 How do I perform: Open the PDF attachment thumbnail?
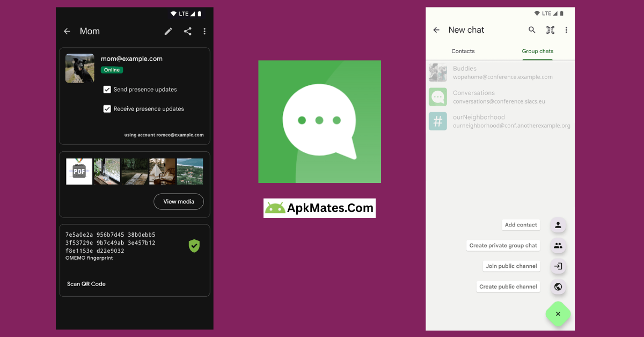coord(79,171)
